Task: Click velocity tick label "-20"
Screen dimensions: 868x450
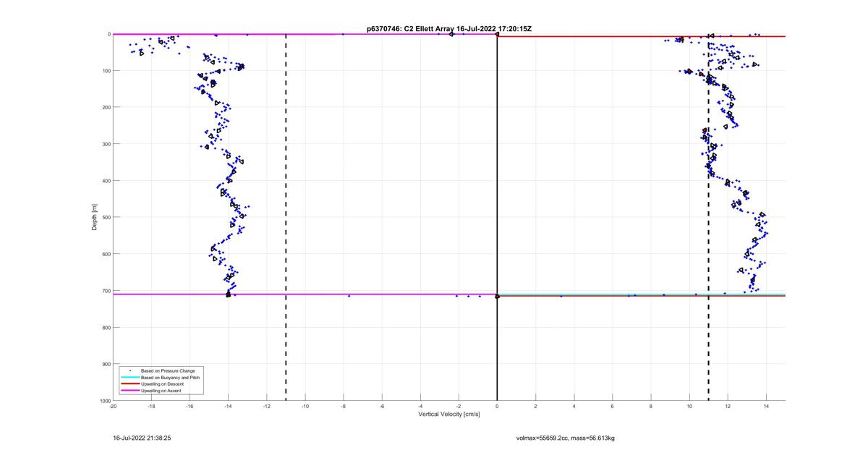Action: point(113,407)
